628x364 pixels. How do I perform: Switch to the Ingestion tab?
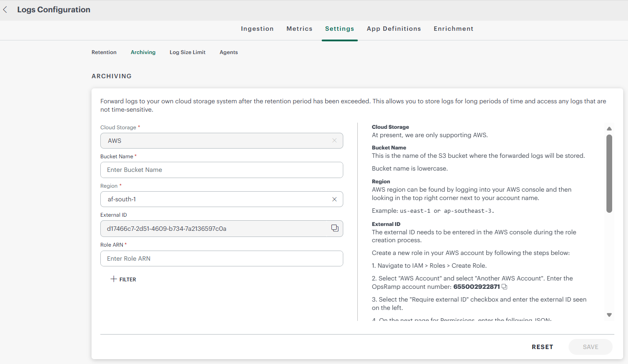[257, 29]
